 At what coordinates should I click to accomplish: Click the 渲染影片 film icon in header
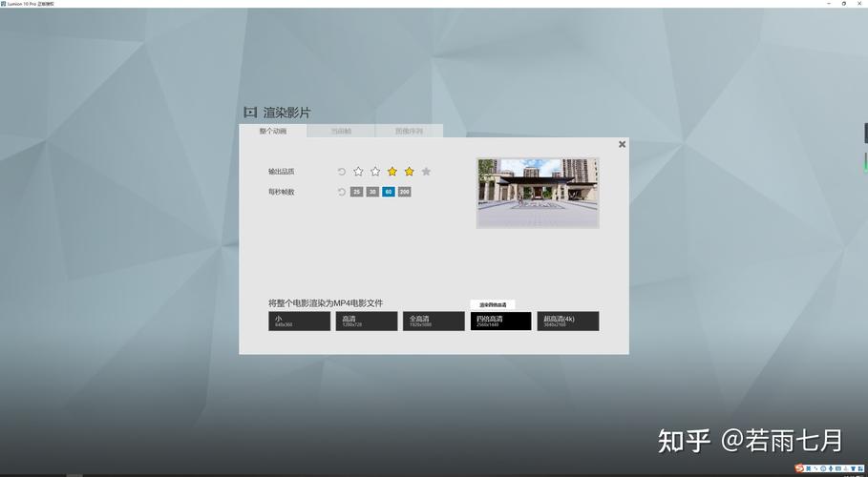coord(250,113)
